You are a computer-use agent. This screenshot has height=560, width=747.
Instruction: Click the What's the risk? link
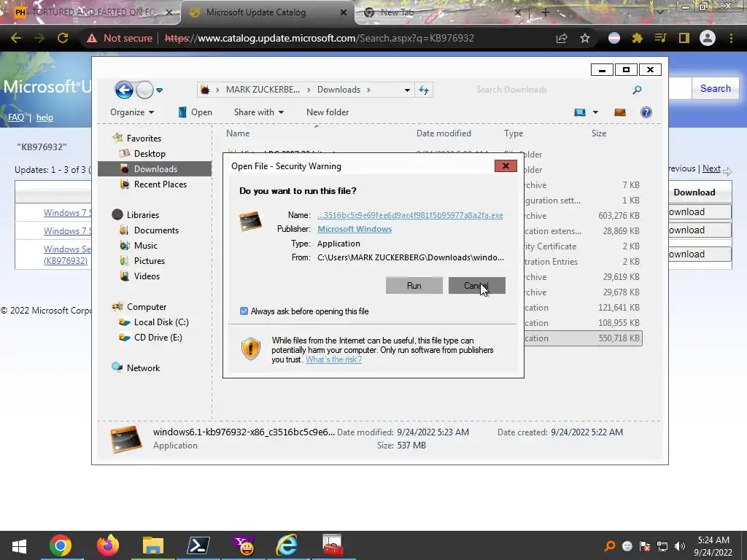(333, 359)
